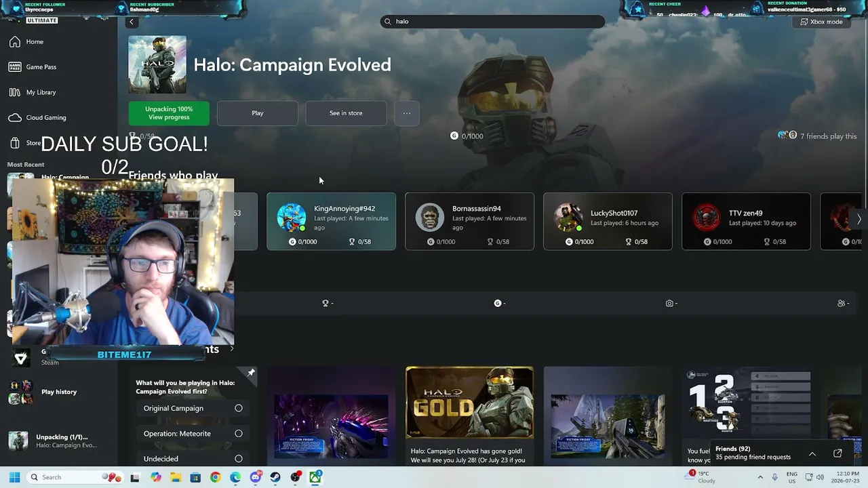868x488 pixels.
Task: Open Microsoft Edge from the taskbar
Action: 235,478
